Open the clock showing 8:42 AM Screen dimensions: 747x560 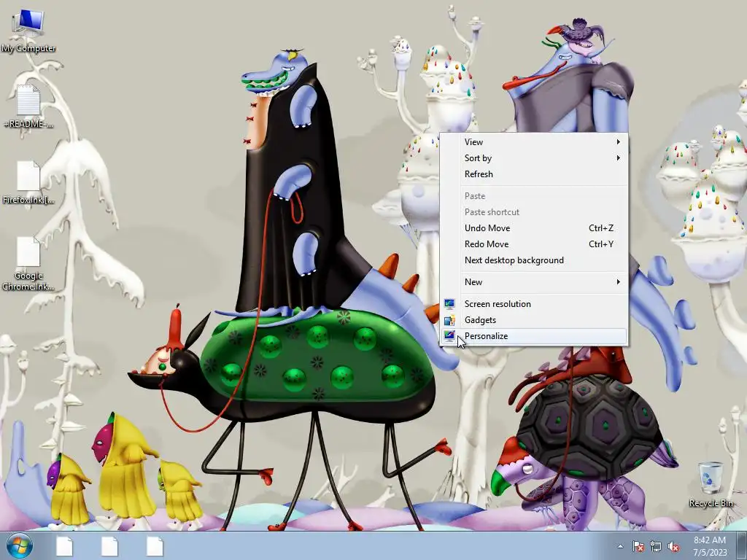710,540
